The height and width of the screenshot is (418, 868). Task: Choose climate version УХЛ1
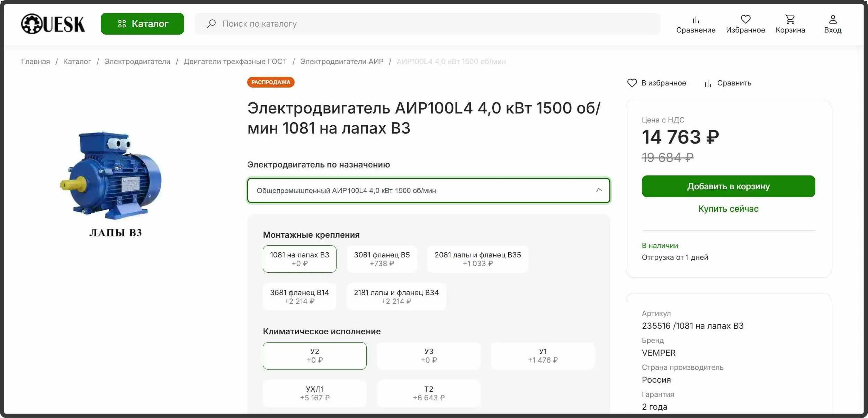(x=315, y=393)
